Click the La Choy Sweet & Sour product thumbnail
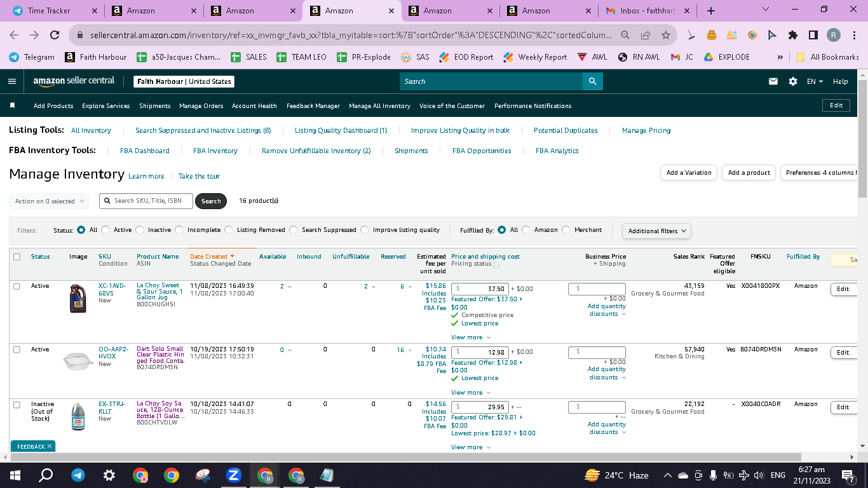The image size is (868, 488). click(x=78, y=297)
